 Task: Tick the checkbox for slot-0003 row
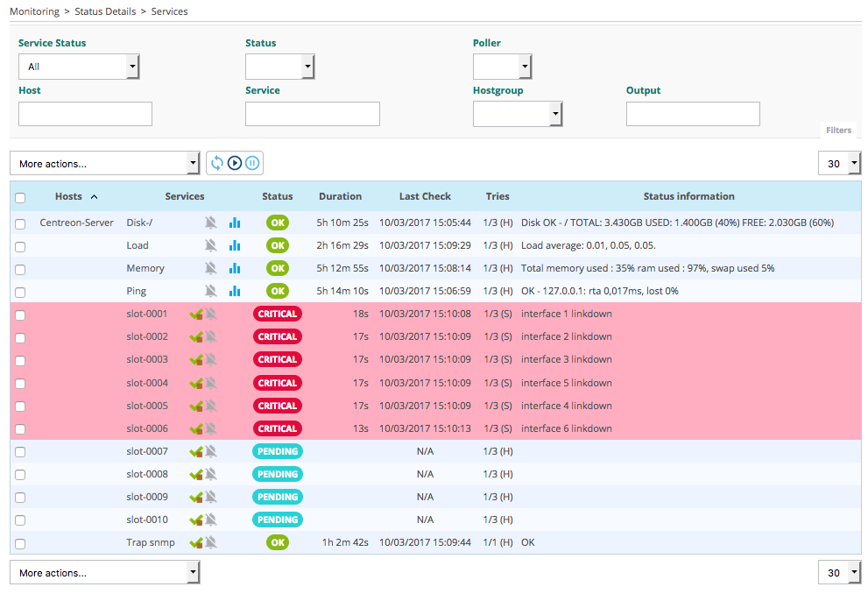[x=20, y=360]
